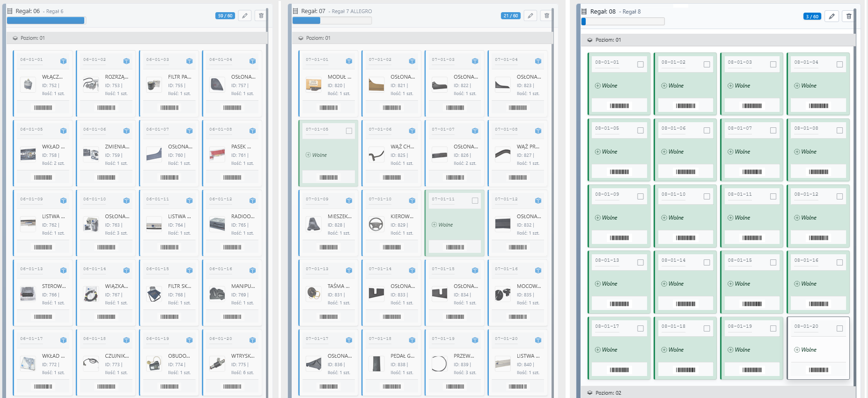868x398 pixels.
Task: Edit Regał 08 with the pencil icon
Action: 831,16
